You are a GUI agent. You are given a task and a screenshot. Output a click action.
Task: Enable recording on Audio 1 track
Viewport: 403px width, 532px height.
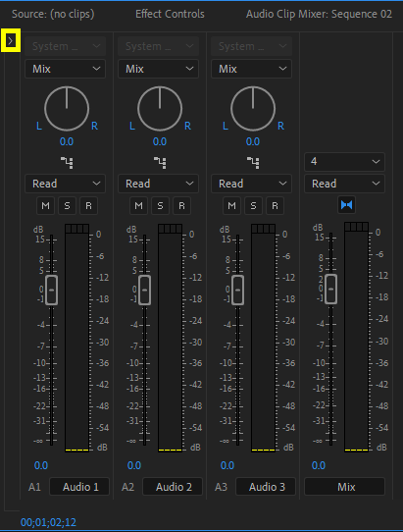tap(89, 205)
